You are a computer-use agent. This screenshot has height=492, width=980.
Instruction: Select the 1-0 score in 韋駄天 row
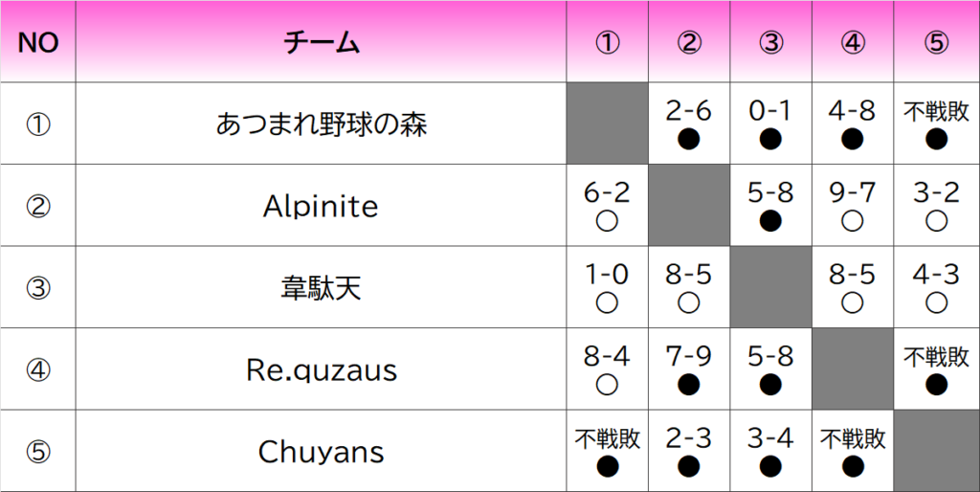coord(607,276)
